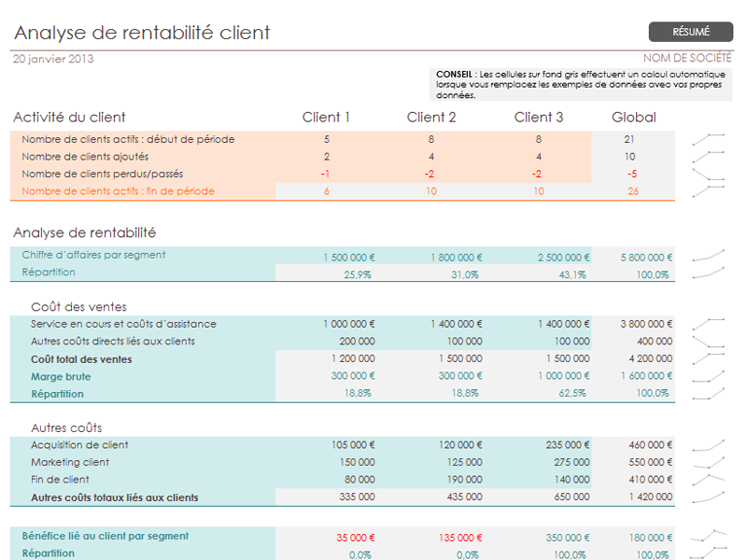Image resolution: width=747 pixels, height=560 pixels.
Task: Select Global profit cell 180 000 €
Action: (x=650, y=538)
